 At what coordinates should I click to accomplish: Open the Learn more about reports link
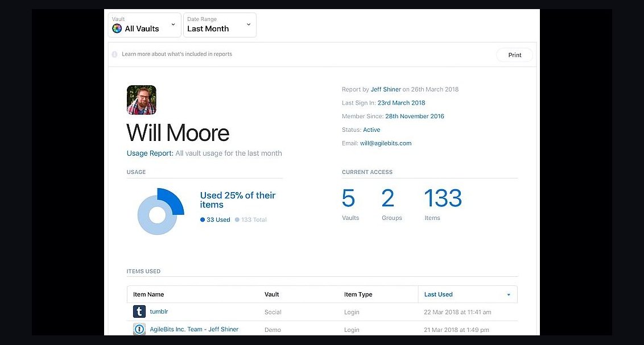(177, 54)
